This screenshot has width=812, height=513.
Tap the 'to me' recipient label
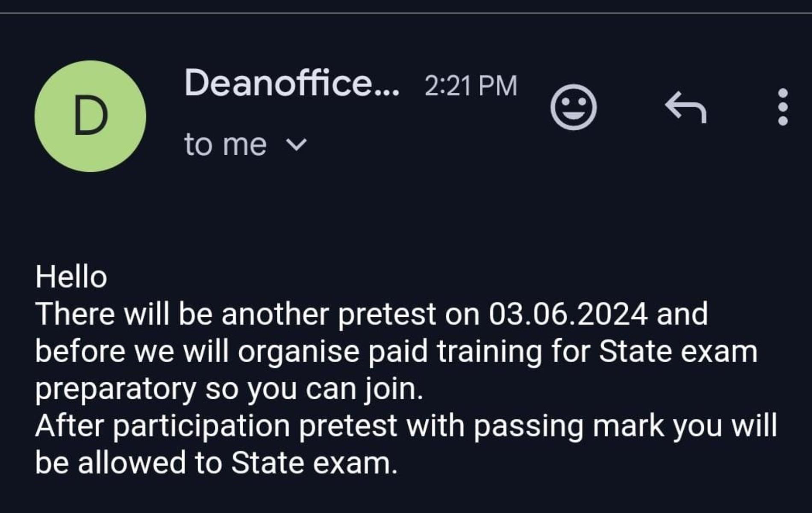tap(226, 144)
